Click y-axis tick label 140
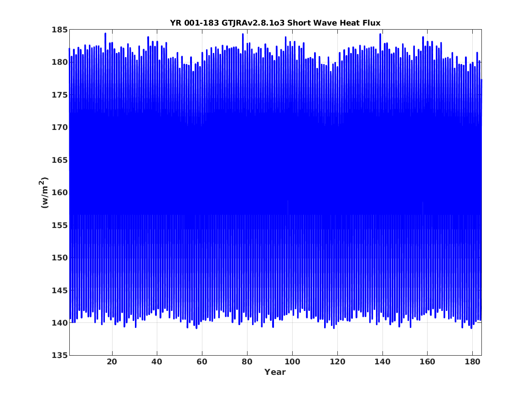The width and height of the screenshot is (532, 399). [60, 323]
